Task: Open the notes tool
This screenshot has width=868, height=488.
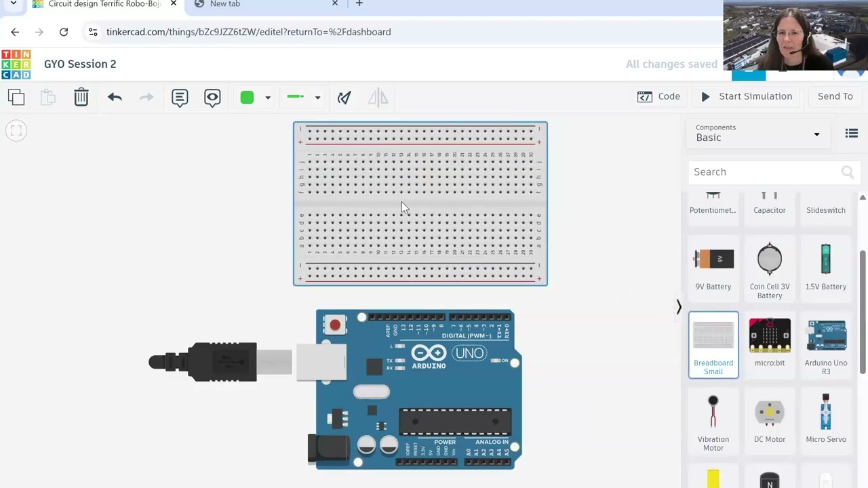Action: (180, 97)
